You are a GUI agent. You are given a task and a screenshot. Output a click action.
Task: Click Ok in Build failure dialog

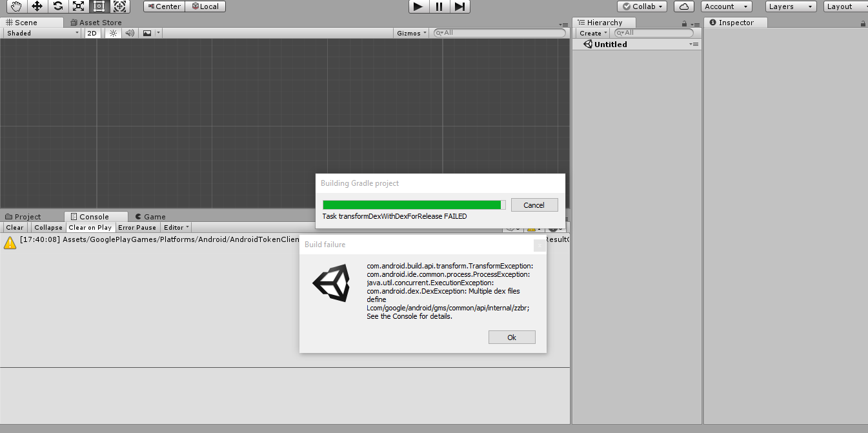[x=512, y=337]
